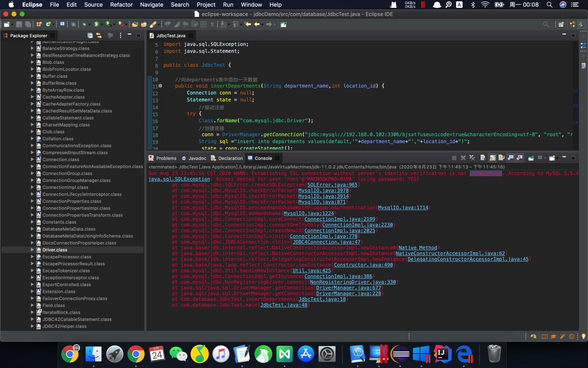This screenshot has height=368, width=588.
Task: Switch to the Java perspective icon
Action: [581, 25]
